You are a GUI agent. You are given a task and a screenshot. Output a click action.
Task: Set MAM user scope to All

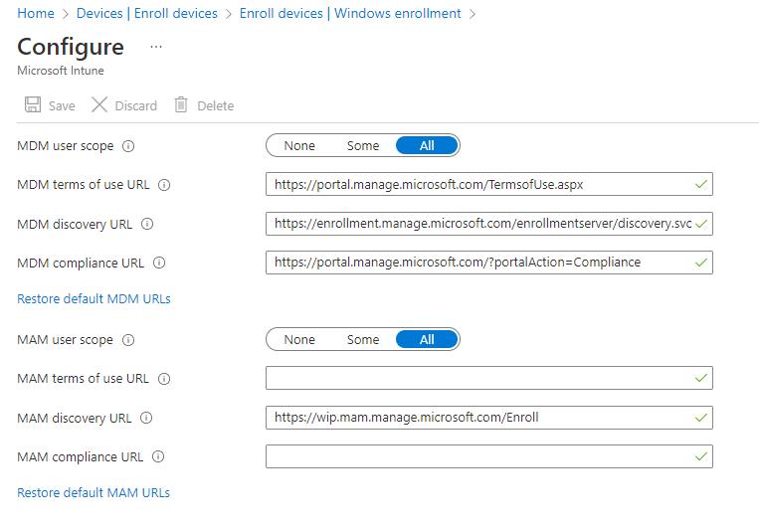(x=427, y=339)
